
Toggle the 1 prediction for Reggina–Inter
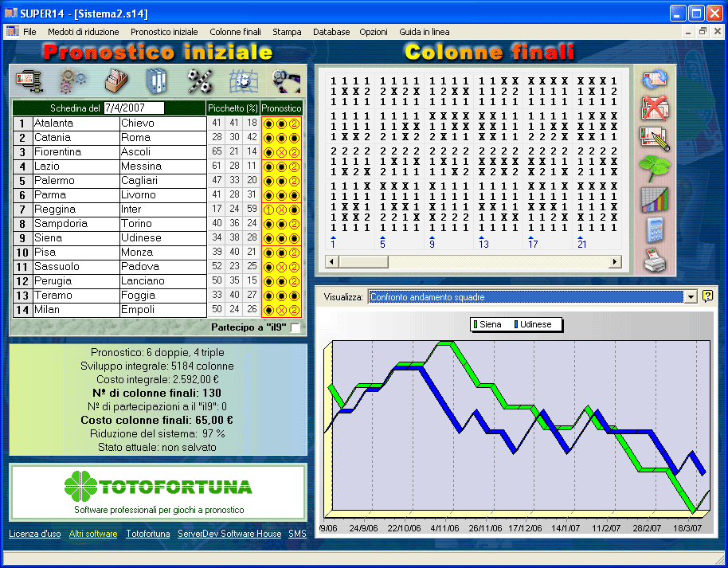click(x=269, y=210)
